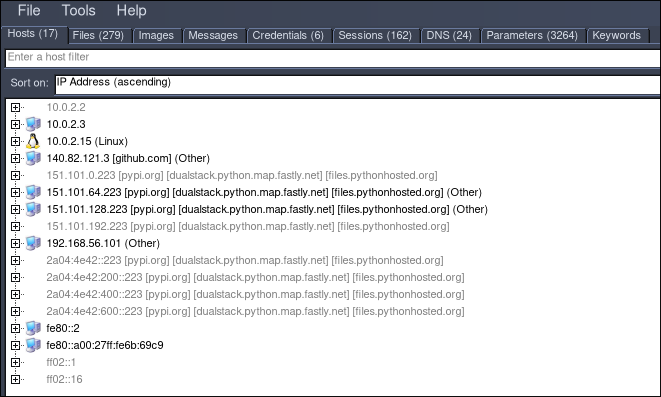661x397 pixels.
Task: Select the fe80::a00:27ff:fe6b:69c9 label
Action: coord(105,345)
